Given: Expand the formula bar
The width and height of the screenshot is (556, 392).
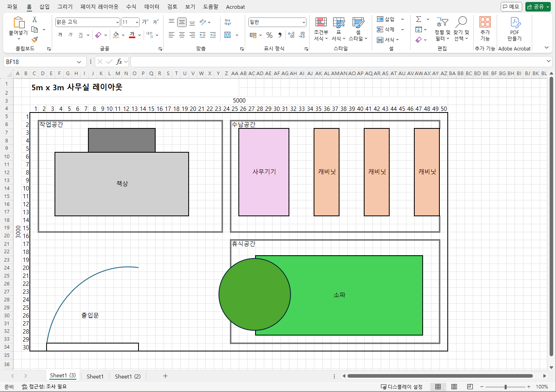Looking at the screenshot, I should (x=548, y=61).
